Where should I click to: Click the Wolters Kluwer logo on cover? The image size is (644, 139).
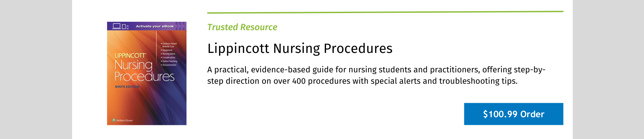click(x=123, y=120)
